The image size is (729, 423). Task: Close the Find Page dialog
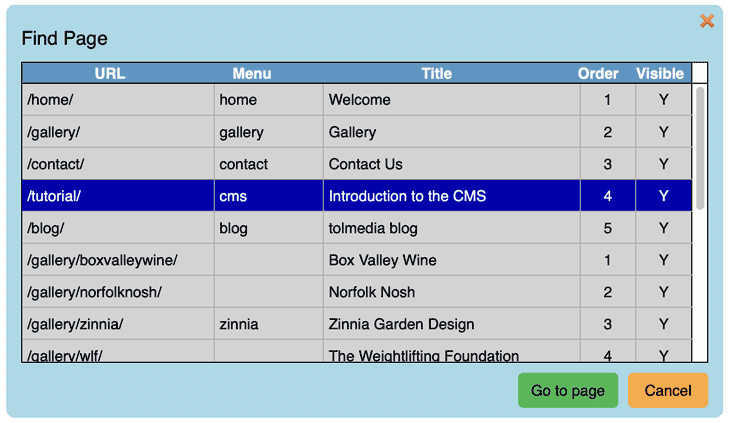(707, 21)
